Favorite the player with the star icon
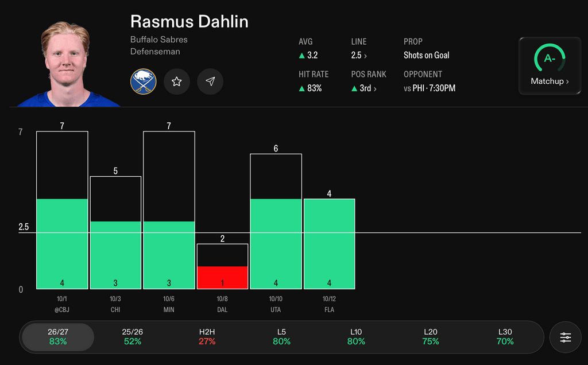This screenshot has width=588, height=365. point(177,81)
